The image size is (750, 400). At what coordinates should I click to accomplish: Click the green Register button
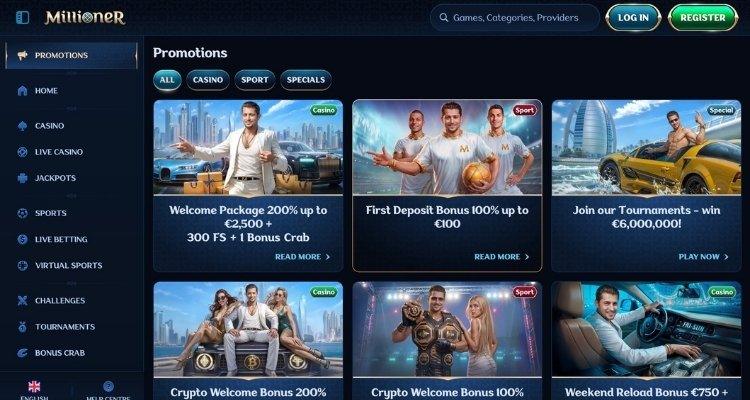(703, 18)
